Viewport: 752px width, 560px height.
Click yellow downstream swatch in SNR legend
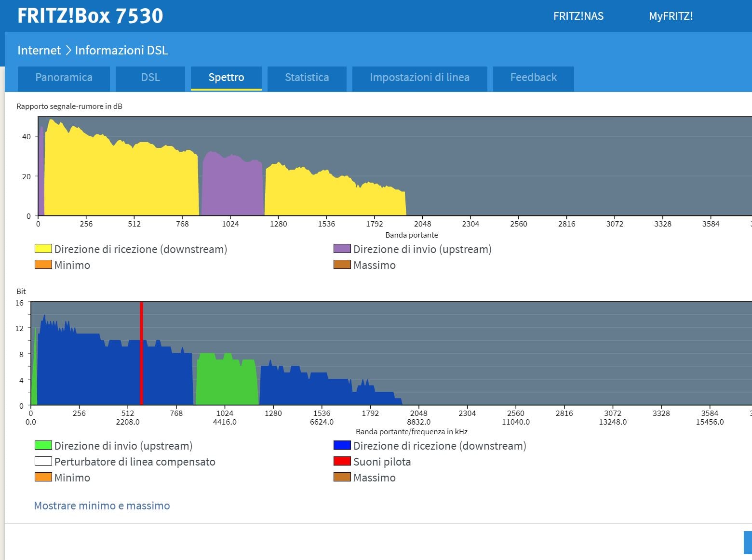(x=43, y=249)
